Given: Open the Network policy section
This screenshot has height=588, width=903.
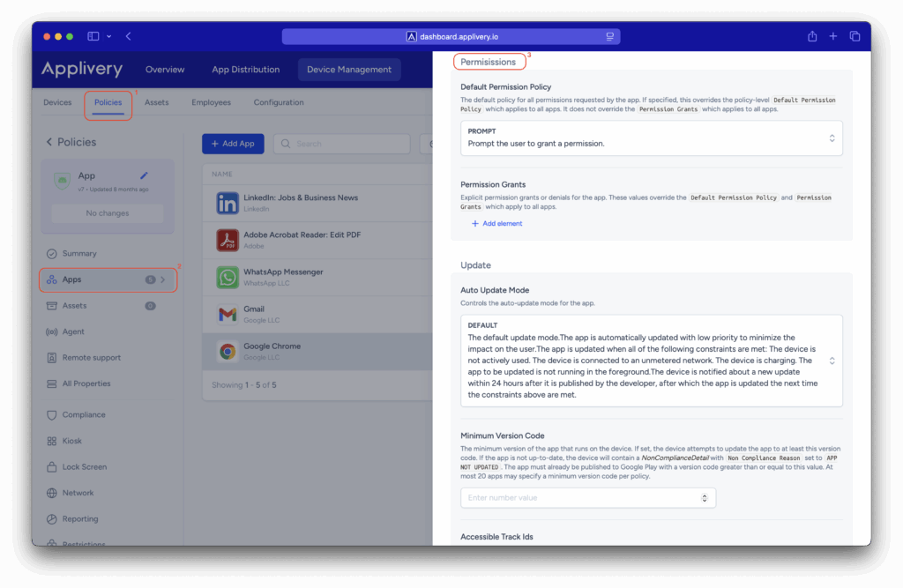Looking at the screenshot, I should coord(80,492).
